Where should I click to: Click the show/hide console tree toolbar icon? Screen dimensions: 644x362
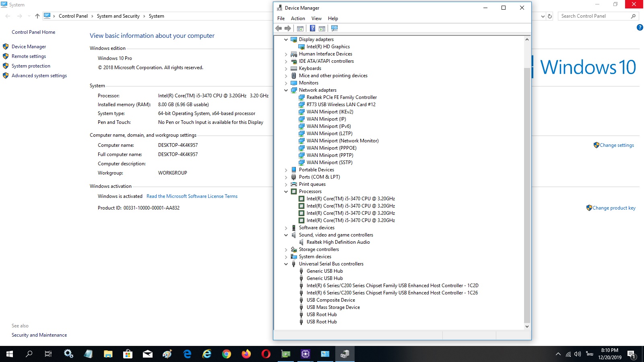tap(300, 28)
